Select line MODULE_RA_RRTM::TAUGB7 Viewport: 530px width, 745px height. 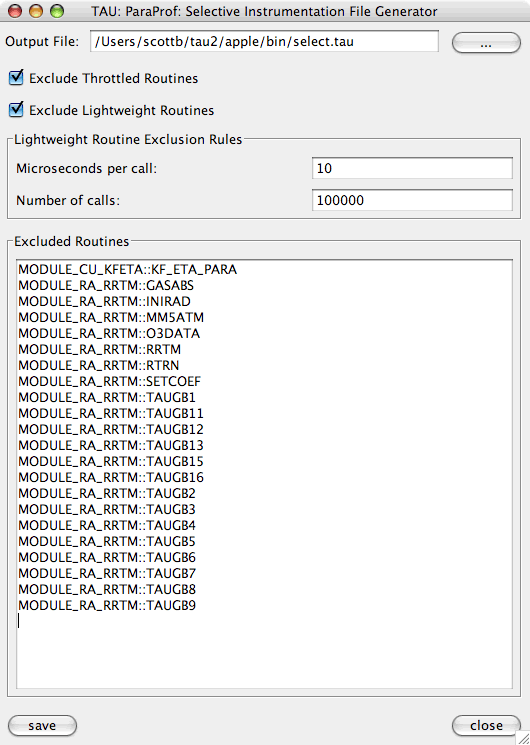tap(106, 573)
